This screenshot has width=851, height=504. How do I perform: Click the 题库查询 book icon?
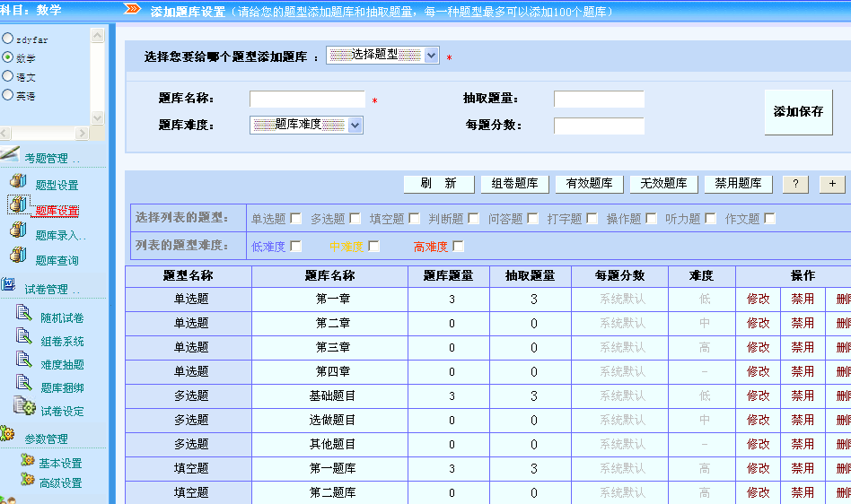pyautogui.click(x=17, y=256)
